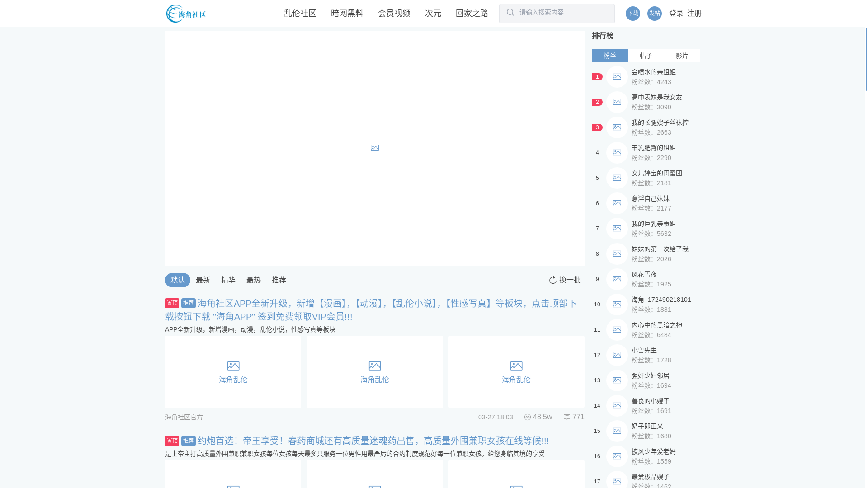Open the avatar of the rank 16 user
This screenshot has height=488, width=868.
(617, 456)
